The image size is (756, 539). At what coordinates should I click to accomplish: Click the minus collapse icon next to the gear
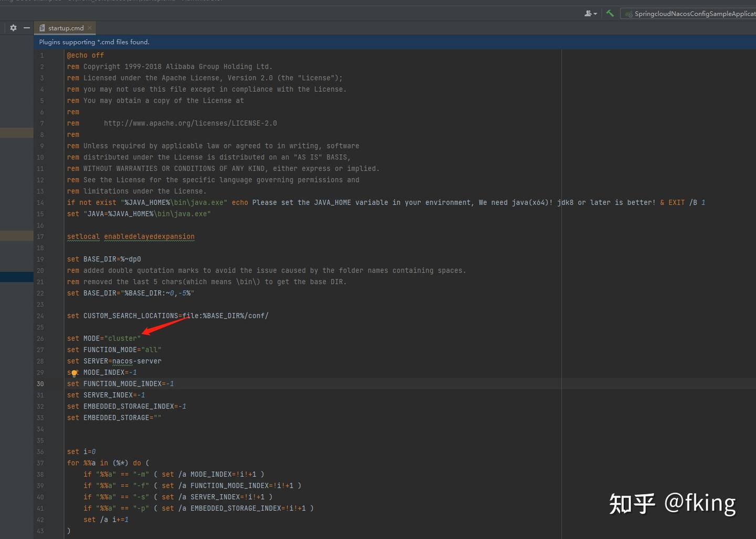(x=27, y=27)
